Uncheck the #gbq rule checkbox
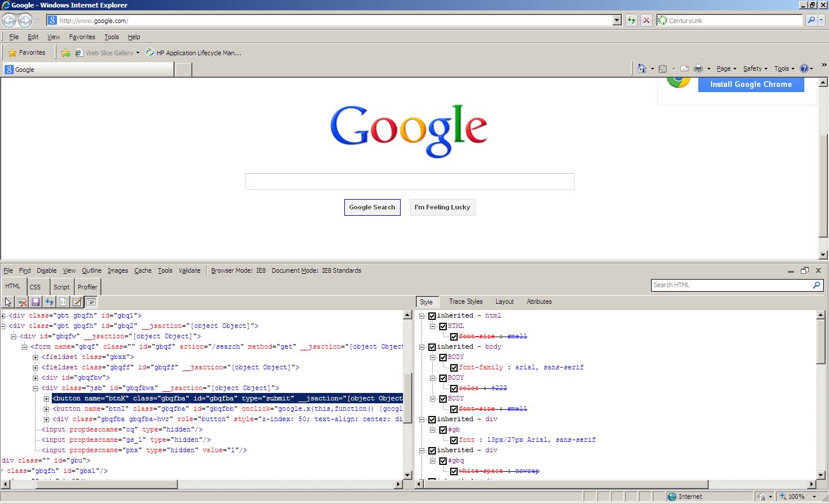The height and width of the screenshot is (504, 829). pyautogui.click(x=443, y=461)
